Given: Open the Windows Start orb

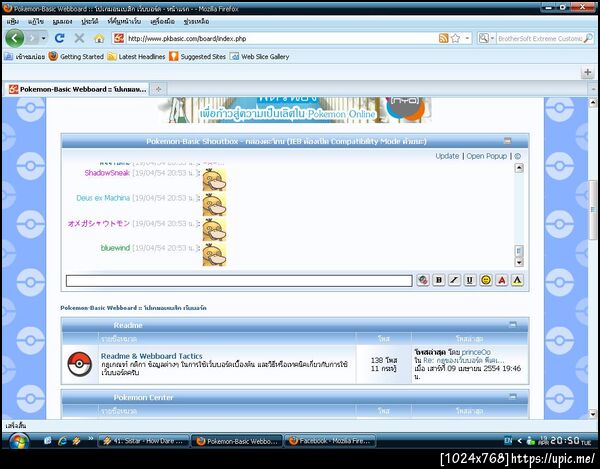Looking at the screenshot, I should [x=18, y=441].
